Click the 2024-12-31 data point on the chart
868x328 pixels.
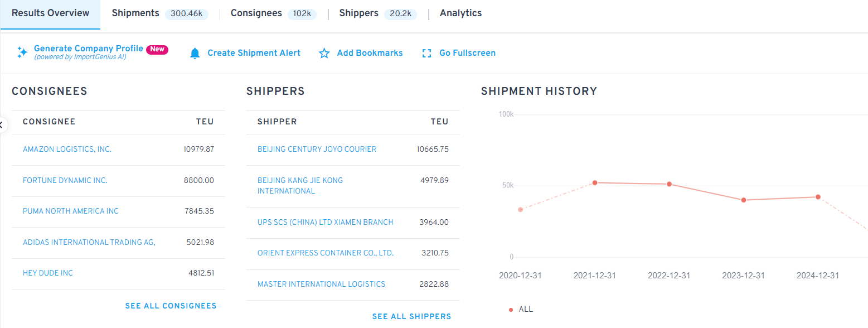click(818, 197)
